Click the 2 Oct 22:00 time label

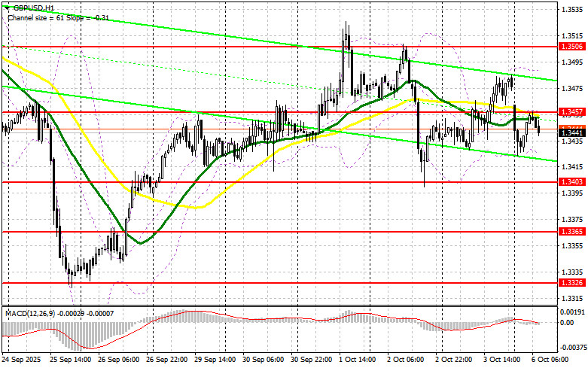click(454, 360)
